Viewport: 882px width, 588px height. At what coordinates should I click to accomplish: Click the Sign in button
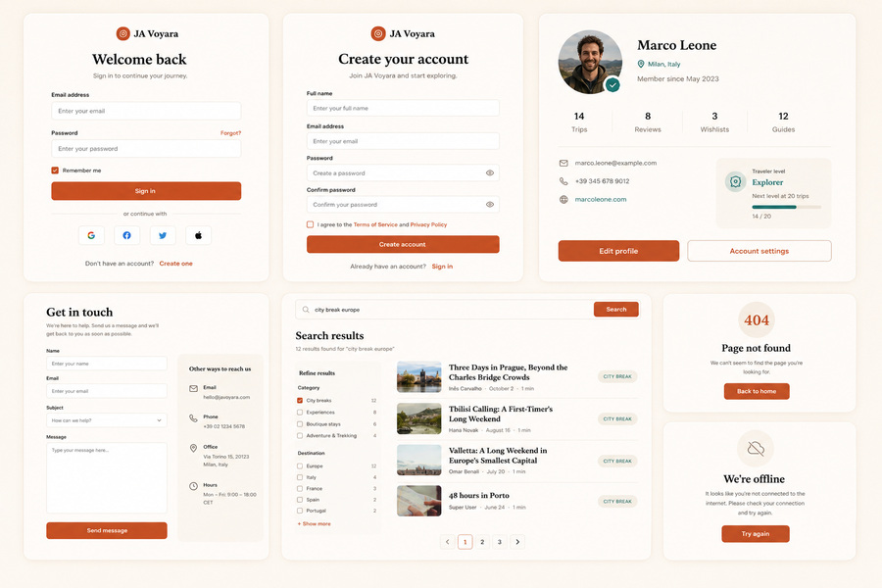(146, 191)
